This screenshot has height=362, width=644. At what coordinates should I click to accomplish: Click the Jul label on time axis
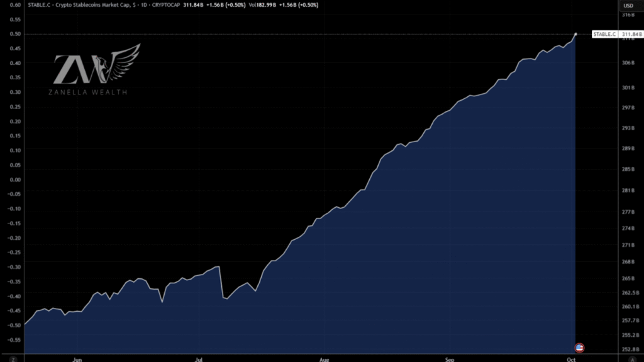199,359
